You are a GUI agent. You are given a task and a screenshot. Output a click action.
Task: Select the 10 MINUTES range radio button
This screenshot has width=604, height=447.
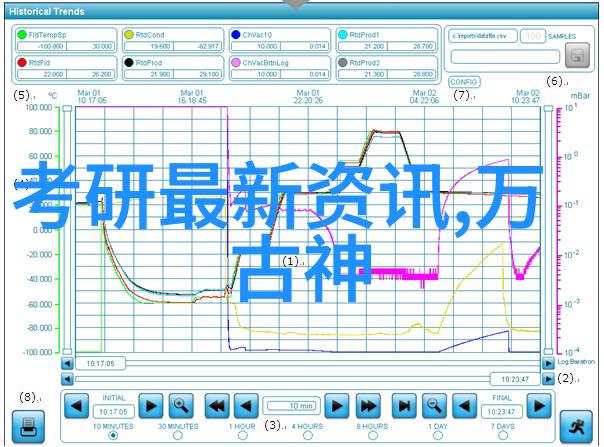click(x=113, y=436)
